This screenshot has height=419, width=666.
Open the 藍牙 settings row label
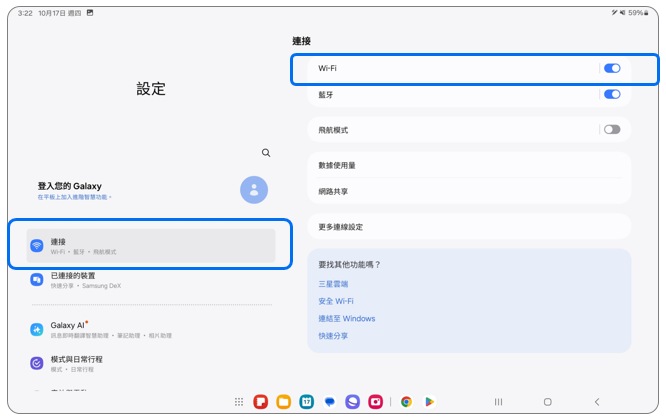pos(326,95)
